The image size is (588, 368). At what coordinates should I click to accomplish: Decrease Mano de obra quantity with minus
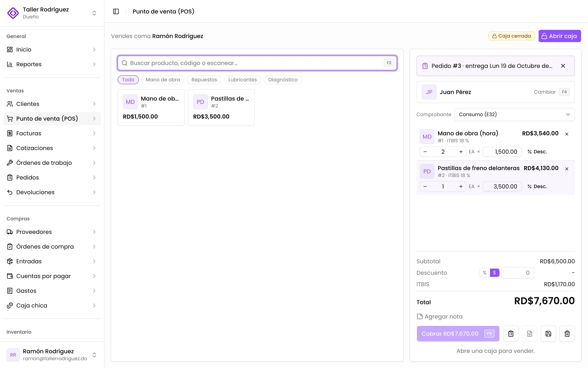[425, 152]
